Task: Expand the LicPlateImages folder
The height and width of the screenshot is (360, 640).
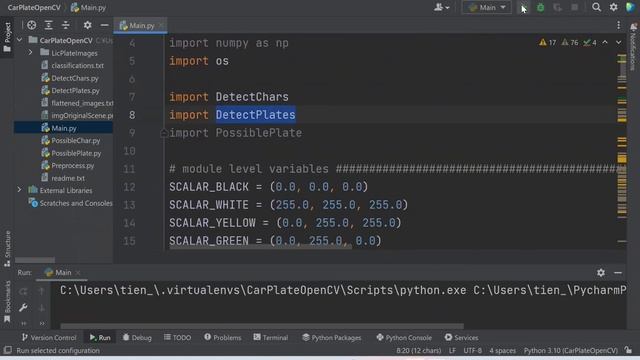Action: click(x=30, y=53)
